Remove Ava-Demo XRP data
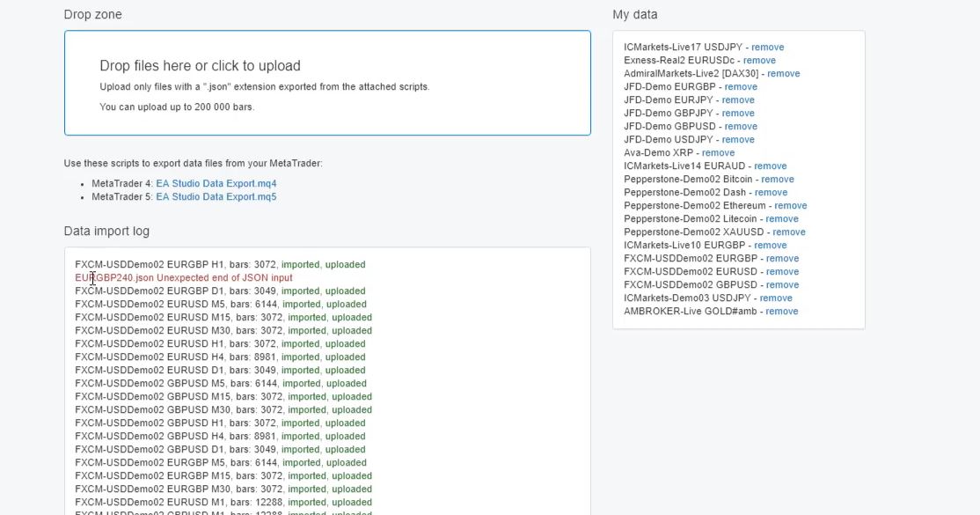Viewport: 980px width, 515px height. pos(718,153)
